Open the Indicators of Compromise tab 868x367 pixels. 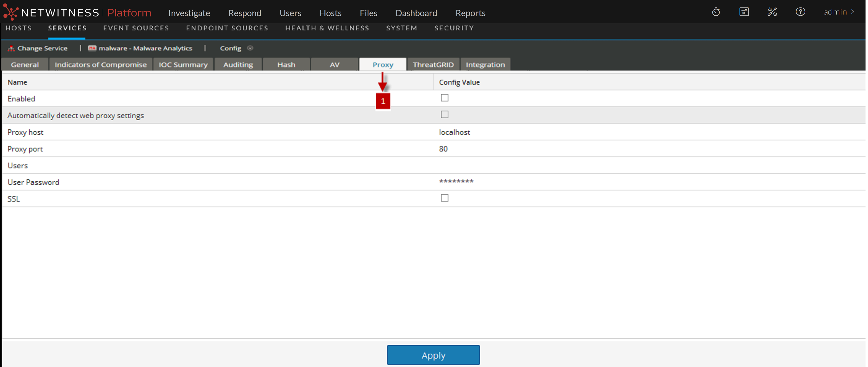coord(100,64)
